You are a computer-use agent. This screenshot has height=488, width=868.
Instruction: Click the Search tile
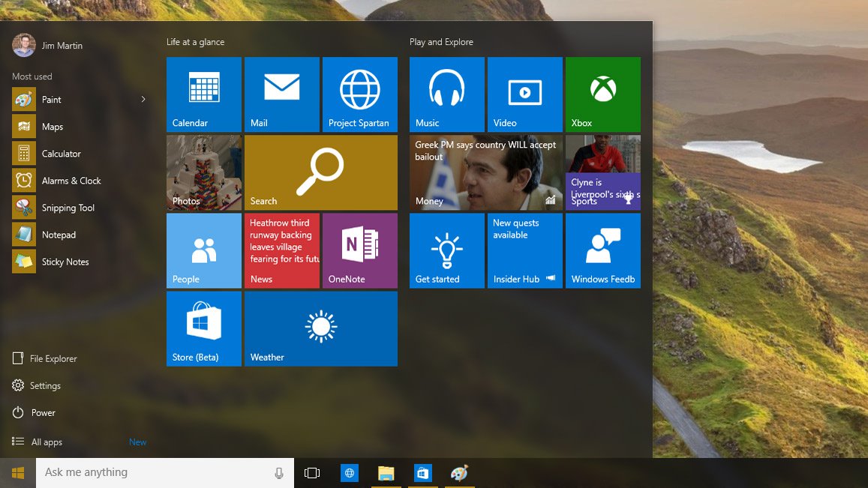click(x=321, y=172)
